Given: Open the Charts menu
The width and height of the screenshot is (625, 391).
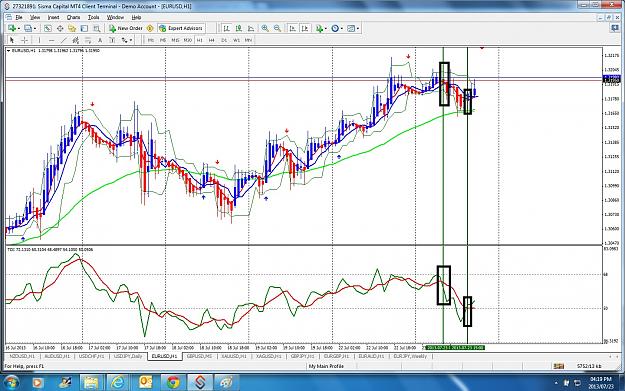Looking at the screenshot, I should [73, 18].
